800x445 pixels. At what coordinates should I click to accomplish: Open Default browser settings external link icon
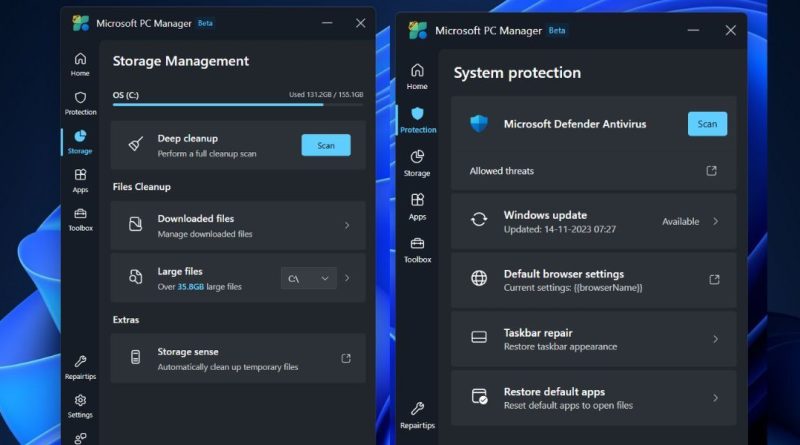714,279
